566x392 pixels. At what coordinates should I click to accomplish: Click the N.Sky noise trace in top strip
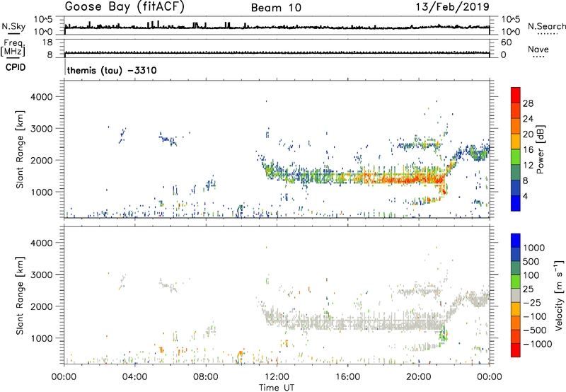pyautogui.click(x=277, y=27)
